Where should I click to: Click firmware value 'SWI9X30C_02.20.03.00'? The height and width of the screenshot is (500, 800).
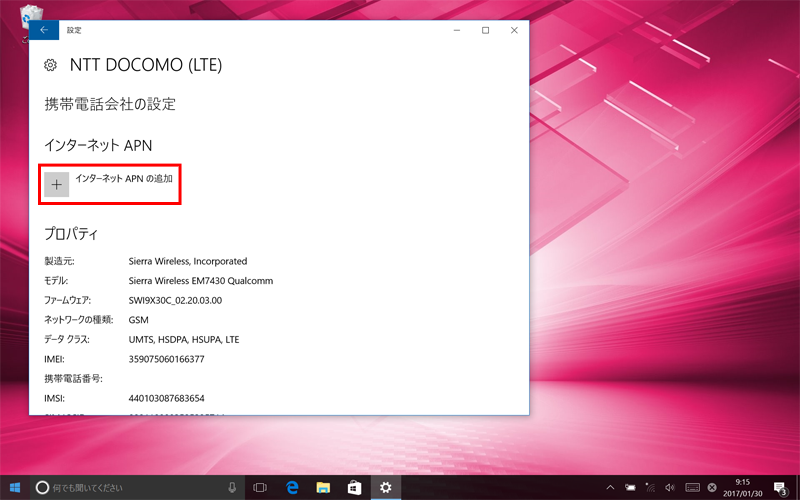click(175, 301)
